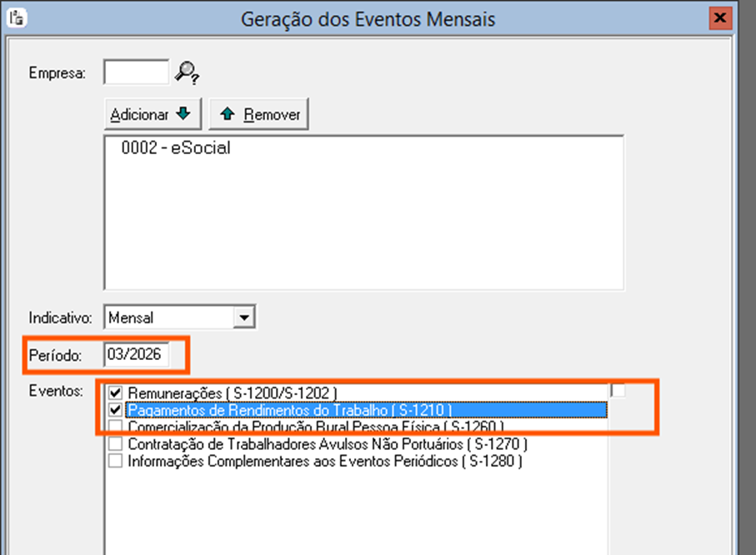Uncheck Pagamentos de Rendimentos do Trabalho checkbox
The height and width of the screenshot is (555, 756).
[x=116, y=409]
